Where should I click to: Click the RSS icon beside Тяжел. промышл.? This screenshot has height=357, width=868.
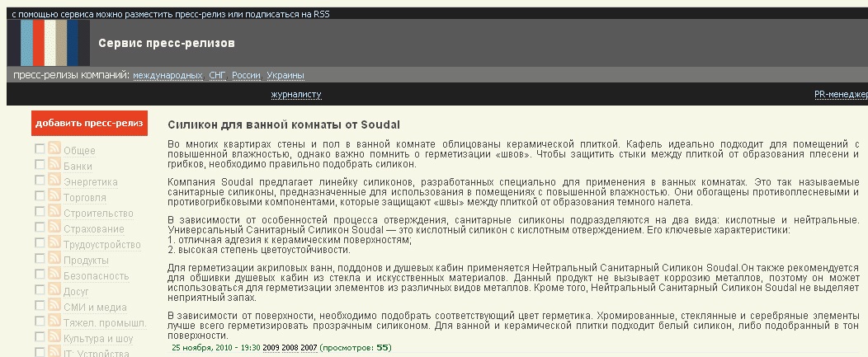54,320
